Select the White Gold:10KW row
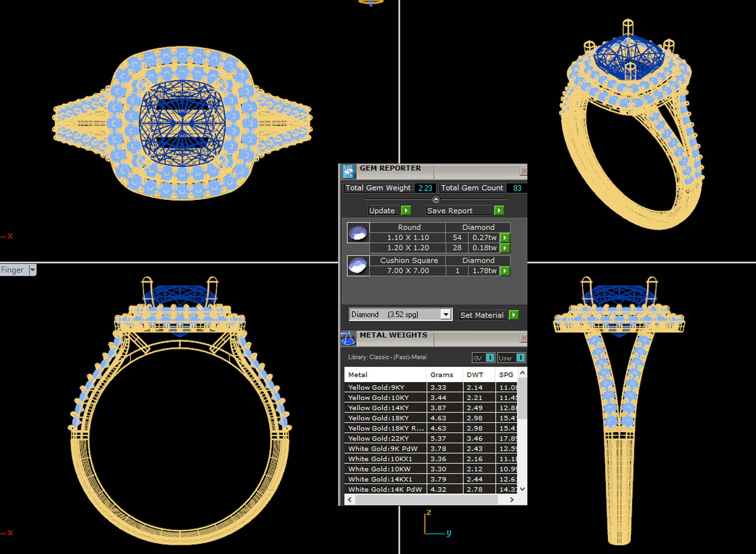The image size is (756, 554). [431, 469]
